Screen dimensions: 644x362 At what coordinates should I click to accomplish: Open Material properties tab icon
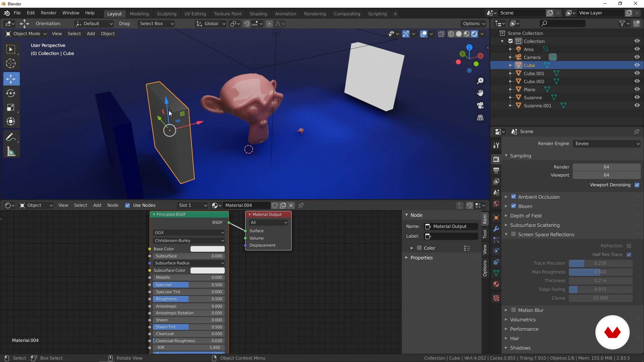(496, 284)
